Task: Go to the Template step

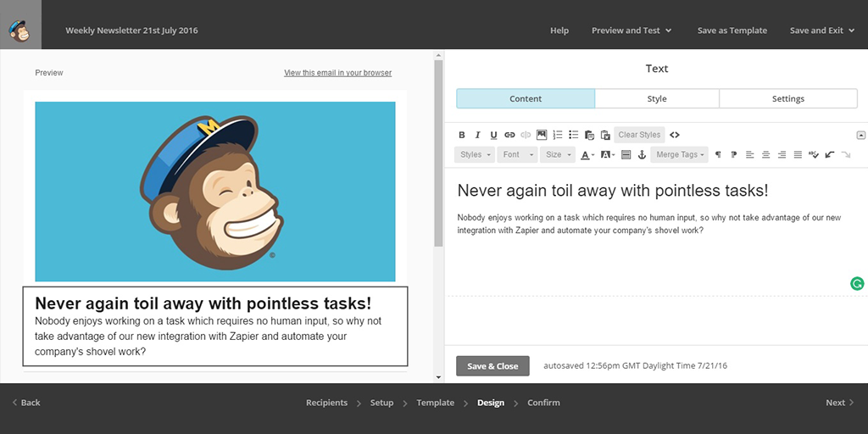Action: click(435, 403)
